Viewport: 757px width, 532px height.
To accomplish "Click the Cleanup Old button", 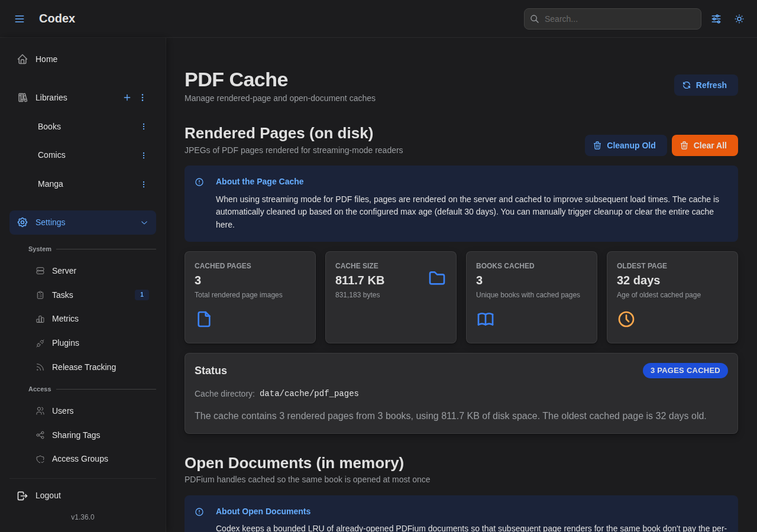I will coord(626,145).
